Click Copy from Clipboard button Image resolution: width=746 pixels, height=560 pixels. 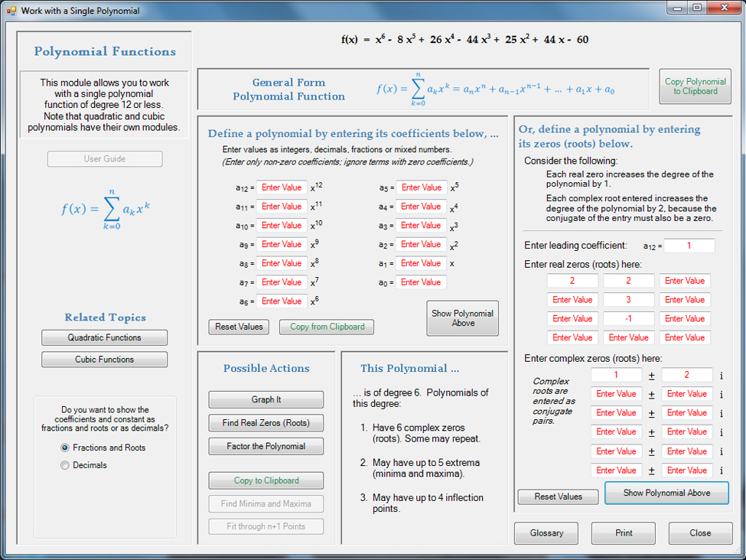point(327,327)
